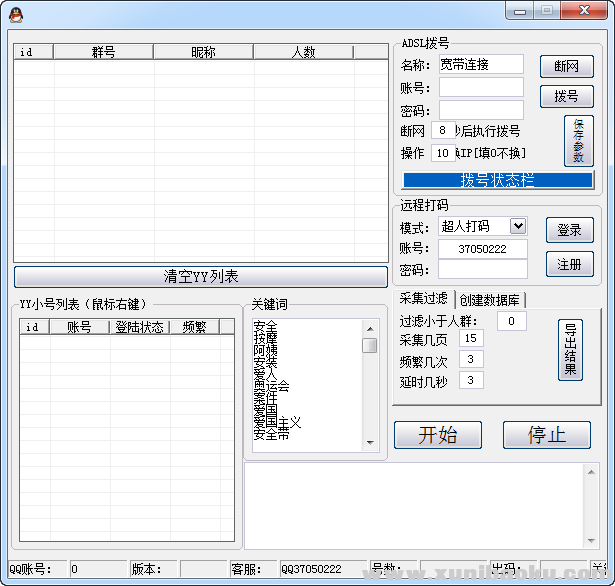Click the 清空YY列表 button

[x=200, y=277]
